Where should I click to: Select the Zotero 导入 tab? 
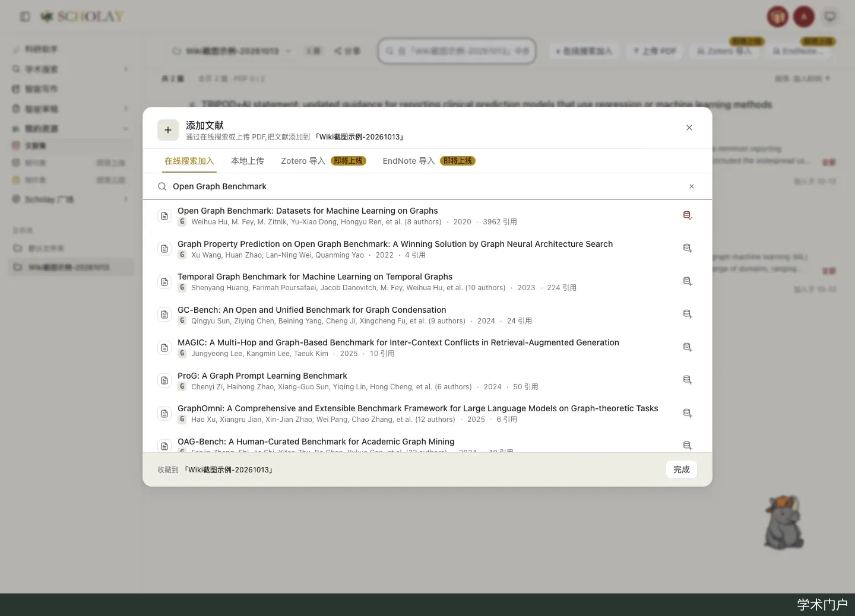point(324,161)
